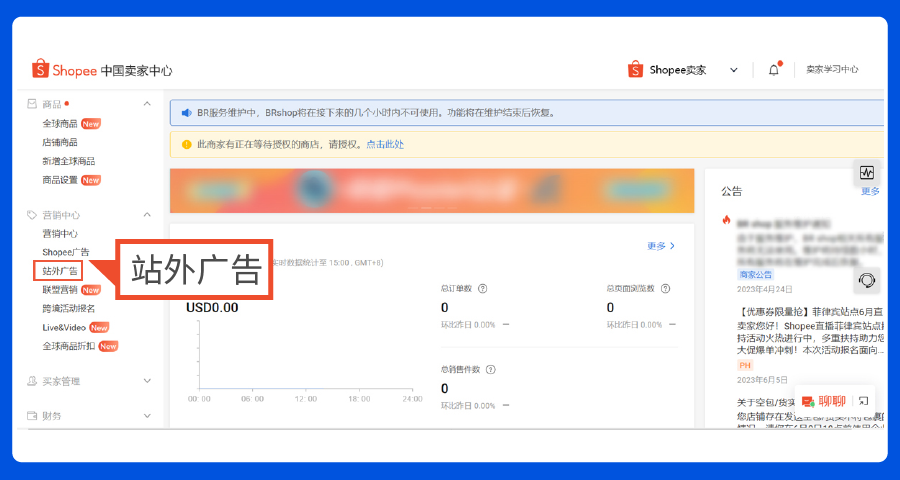The width and height of the screenshot is (900, 480).
Task: Expand the 买家管理 sidebar section
Action: pyautogui.click(x=147, y=381)
